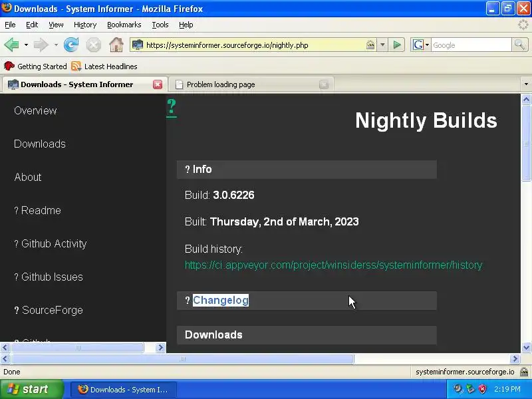Click the network connection tray icon
The image size is (532, 399).
point(470,389)
